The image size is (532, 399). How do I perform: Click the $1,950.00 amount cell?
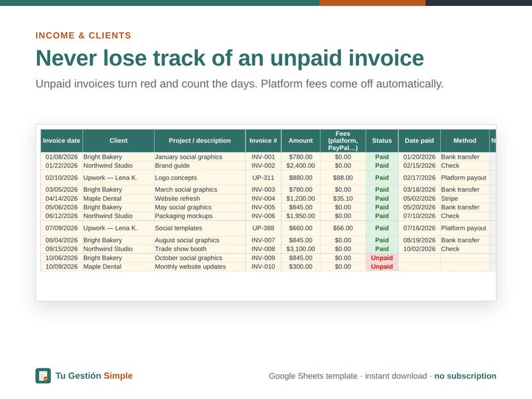click(x=301, y=216)
